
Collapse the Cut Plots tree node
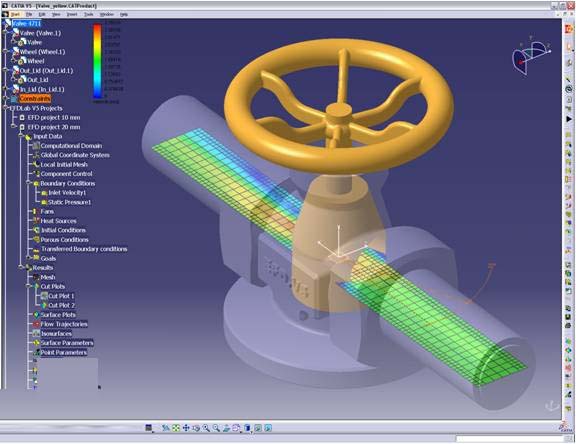[29, 286]
